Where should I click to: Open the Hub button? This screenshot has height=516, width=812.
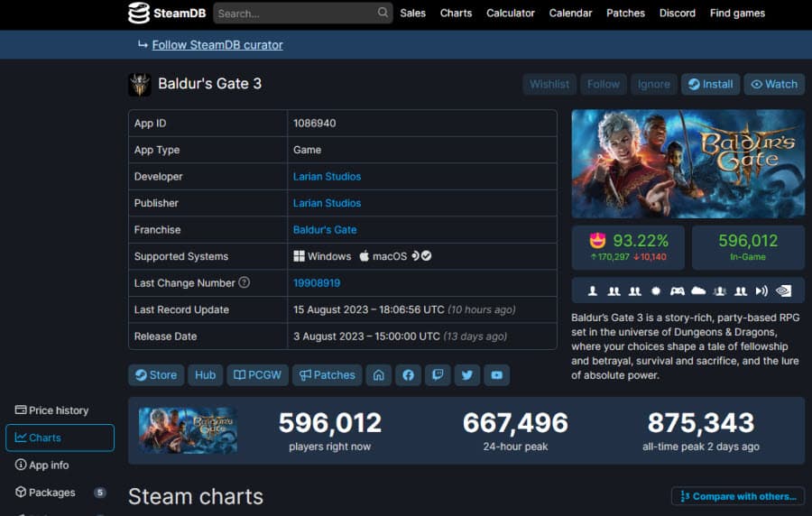pos(205,375)
